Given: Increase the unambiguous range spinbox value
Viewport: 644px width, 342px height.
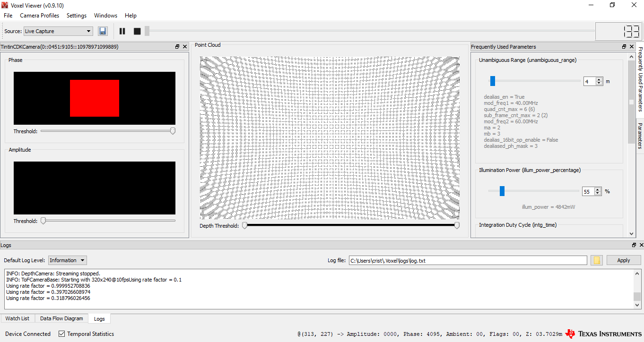Looking at the screenshot, I should (x=599, y=79).
